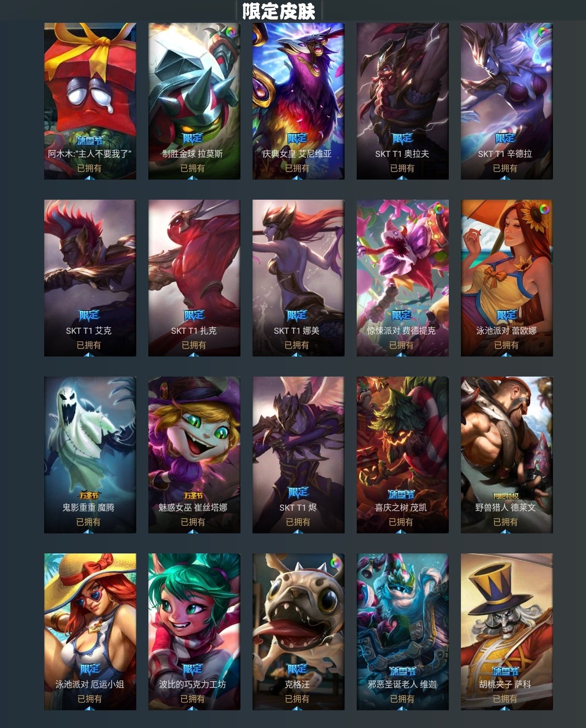Open 邪恶圣诞老人 维迦 skin card
This screenshot has height=728, width=586.
[403, 632]
